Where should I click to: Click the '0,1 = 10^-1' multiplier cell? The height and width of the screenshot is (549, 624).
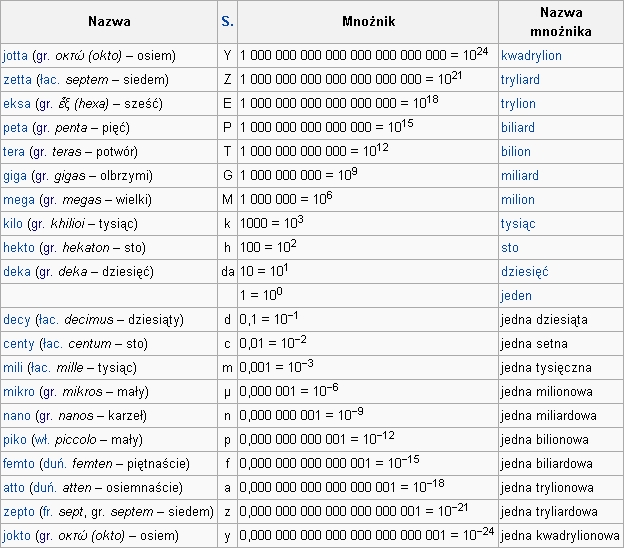click(368, 320)
